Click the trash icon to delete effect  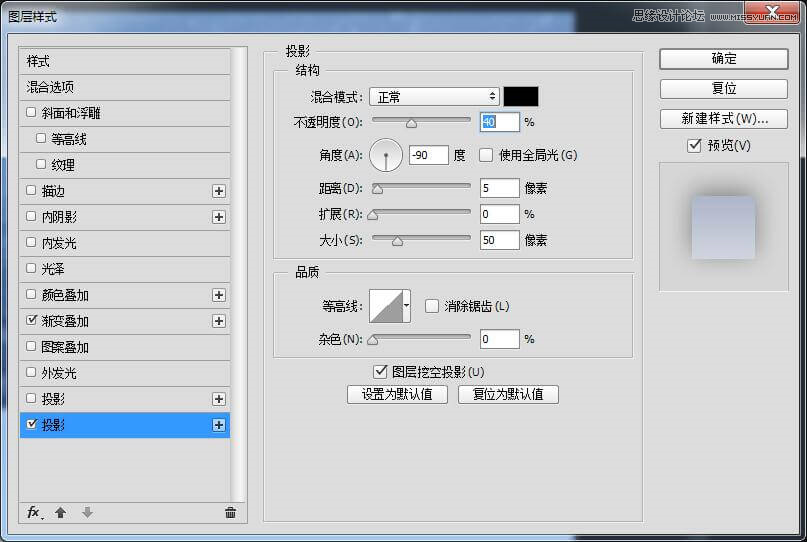[230, 512]
